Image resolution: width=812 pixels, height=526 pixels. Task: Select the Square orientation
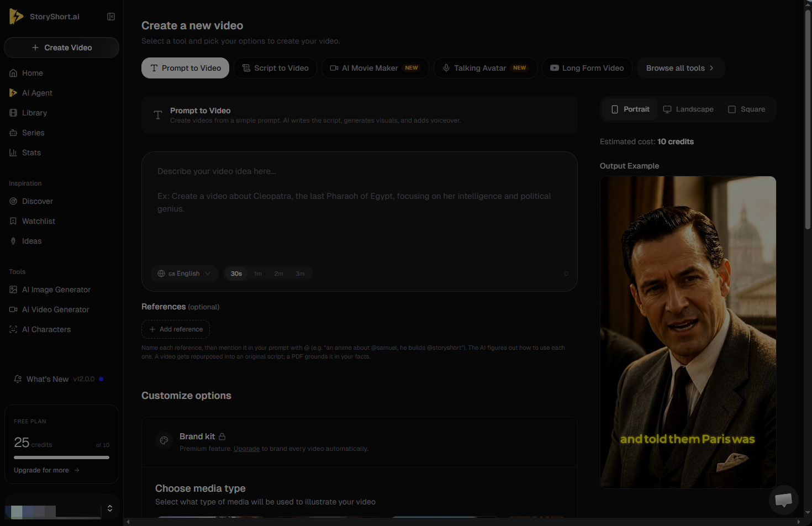pyautogui.click(x=747, y=109)
